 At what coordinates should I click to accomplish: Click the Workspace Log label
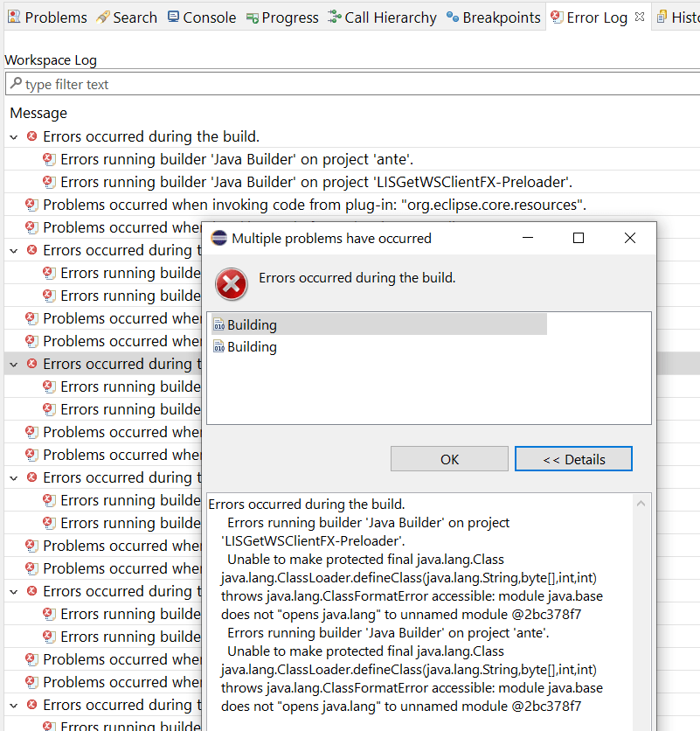[51, 60]
